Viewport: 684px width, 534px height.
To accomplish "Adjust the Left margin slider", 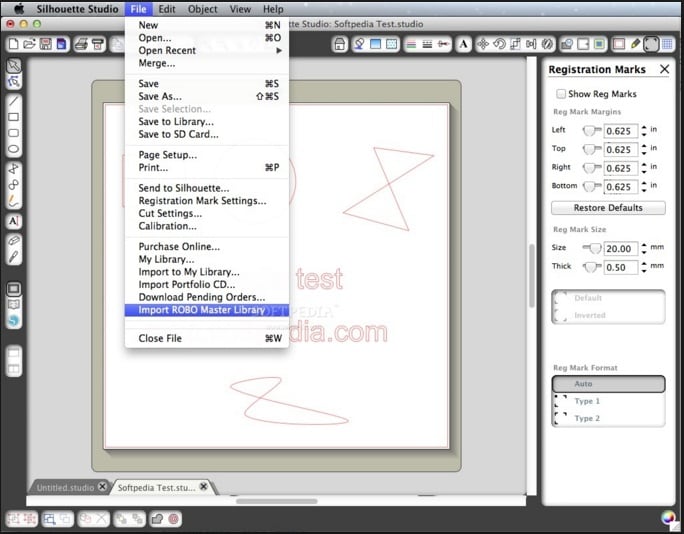I will (x=592, y=130).
